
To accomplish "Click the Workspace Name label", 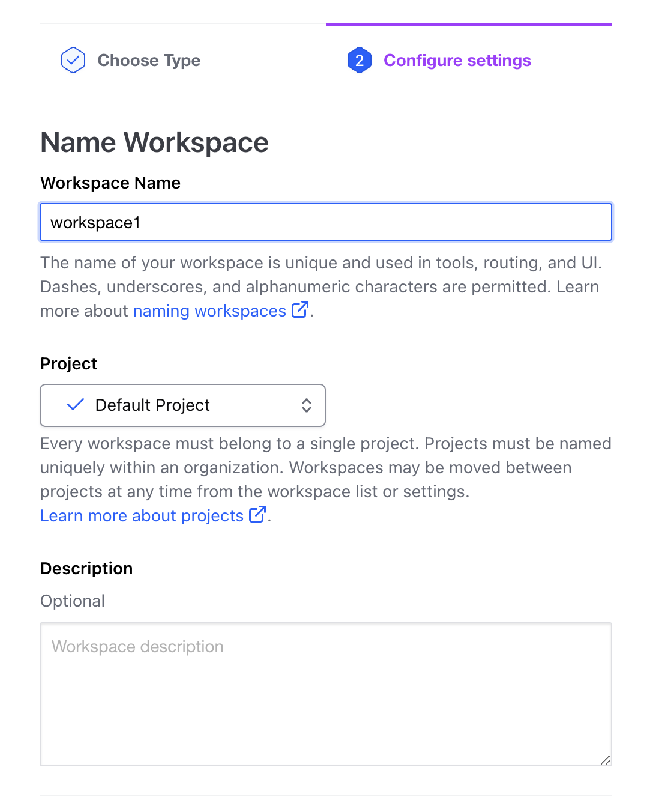I will tap(110, 183).
